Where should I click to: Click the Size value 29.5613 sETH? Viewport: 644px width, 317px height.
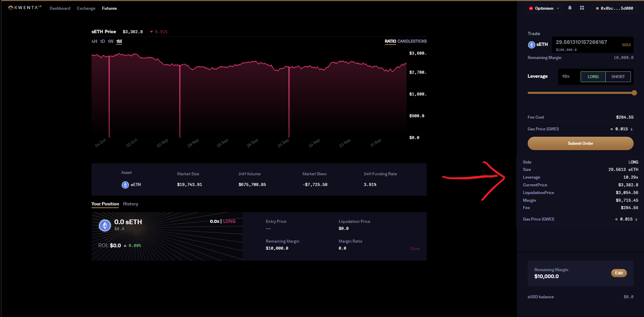coord(623,170)
